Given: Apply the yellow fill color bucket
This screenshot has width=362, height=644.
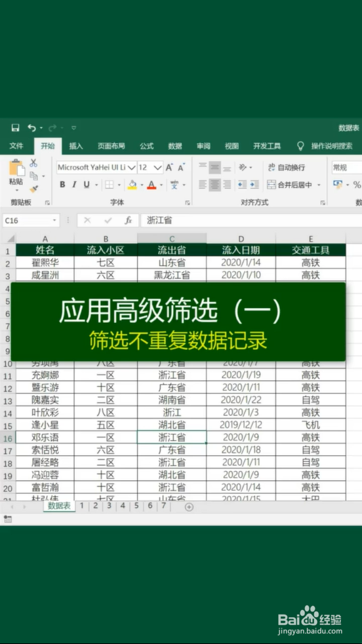Looking at the screenshot, I should [132, 185].
